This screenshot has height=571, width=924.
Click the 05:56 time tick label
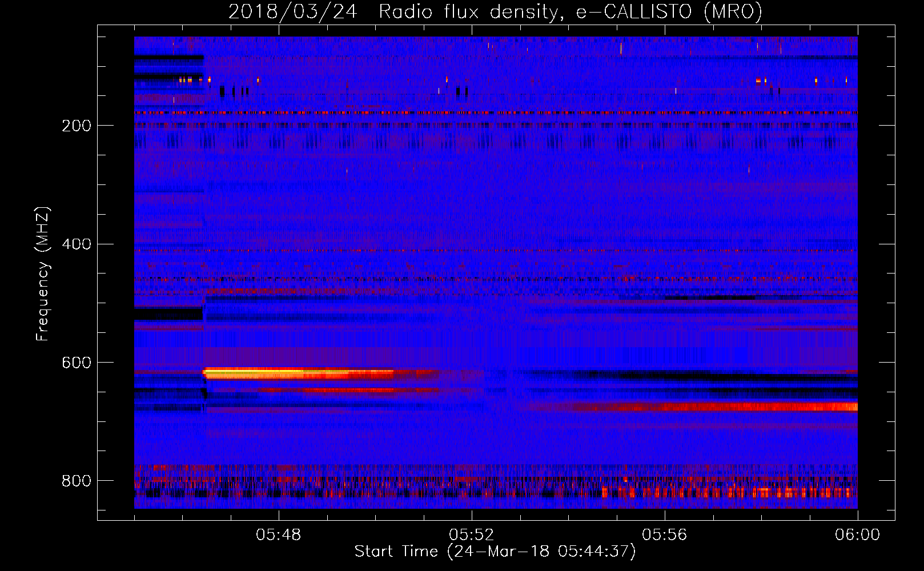coord(665,535)
